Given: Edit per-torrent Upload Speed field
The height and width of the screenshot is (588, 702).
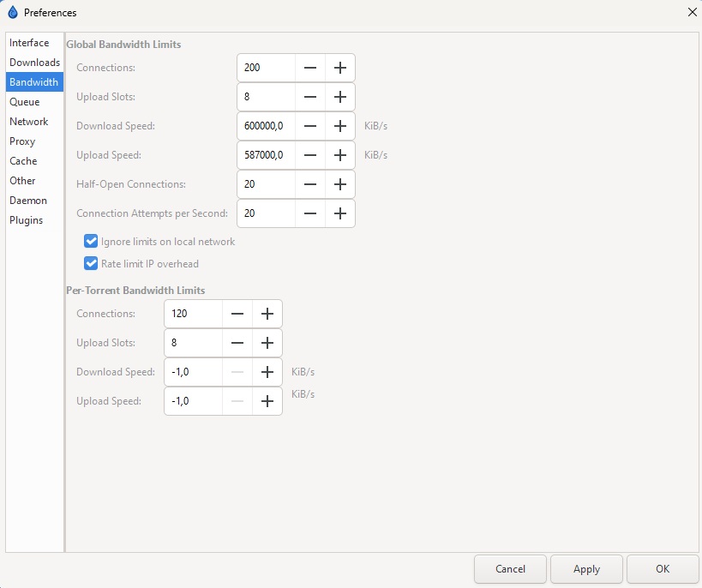Looking at the screenshot, I should [x=194, y=401].
